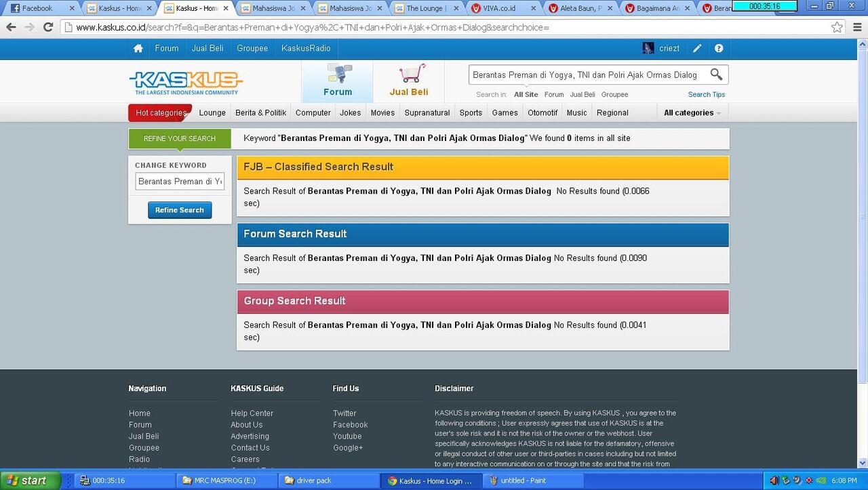Open Youtube link under Find Us
Image resolution: width=868 pixels, height=490 pixels.
point(347,436)
